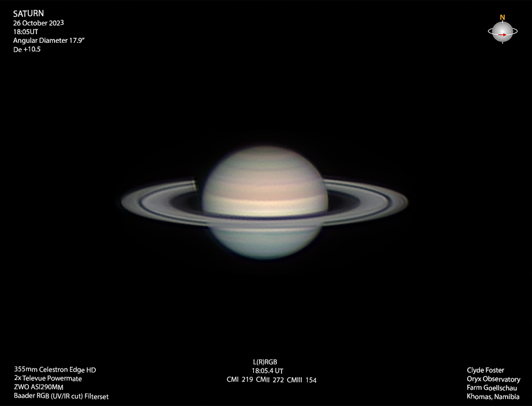Click the 'Clyde Foster' name
This screenshot has width=532, height=406.
tap(486, 370)
